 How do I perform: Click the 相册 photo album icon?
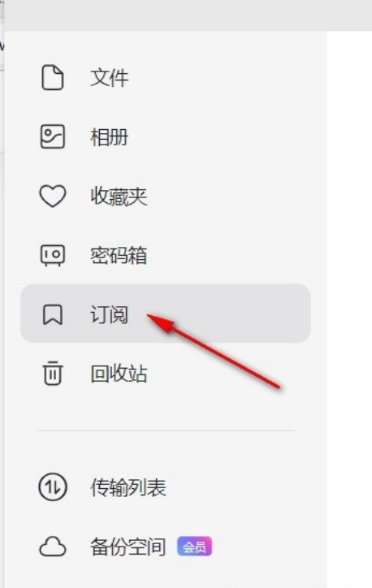point(53,136)
